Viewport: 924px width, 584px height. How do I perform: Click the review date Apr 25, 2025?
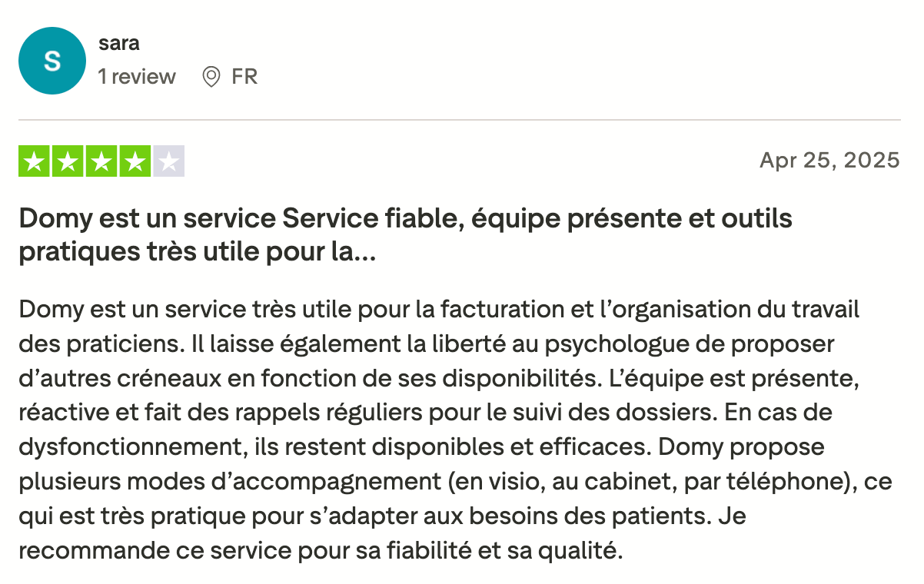pyautogui.click(x=829, y=160)
